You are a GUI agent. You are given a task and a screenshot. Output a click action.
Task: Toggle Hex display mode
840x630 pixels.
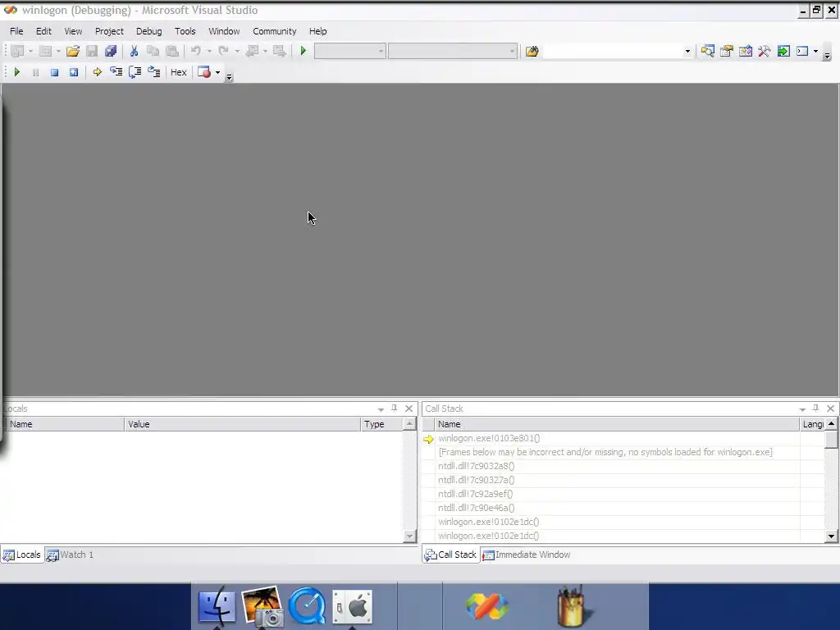pos(178,72)
